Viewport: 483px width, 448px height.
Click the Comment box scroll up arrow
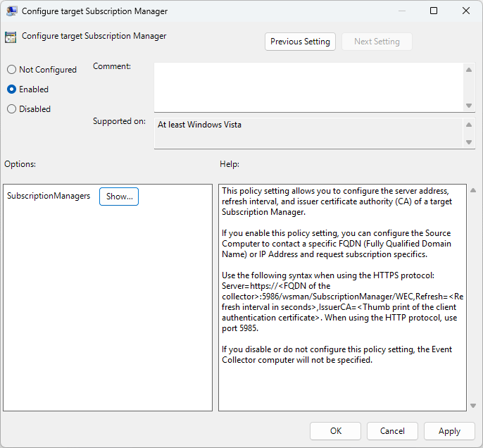point(469,69)
